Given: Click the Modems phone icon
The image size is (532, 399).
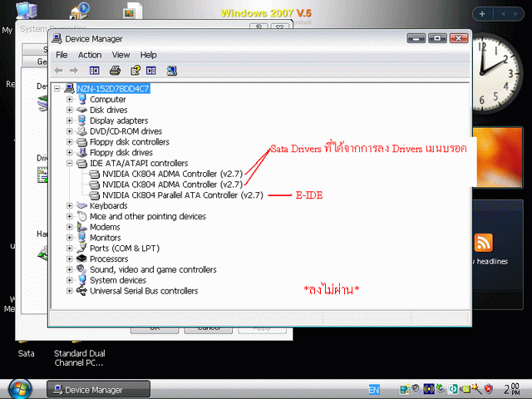Looking at the screenshot, I should pyautogui.click(x=81, y=227).
